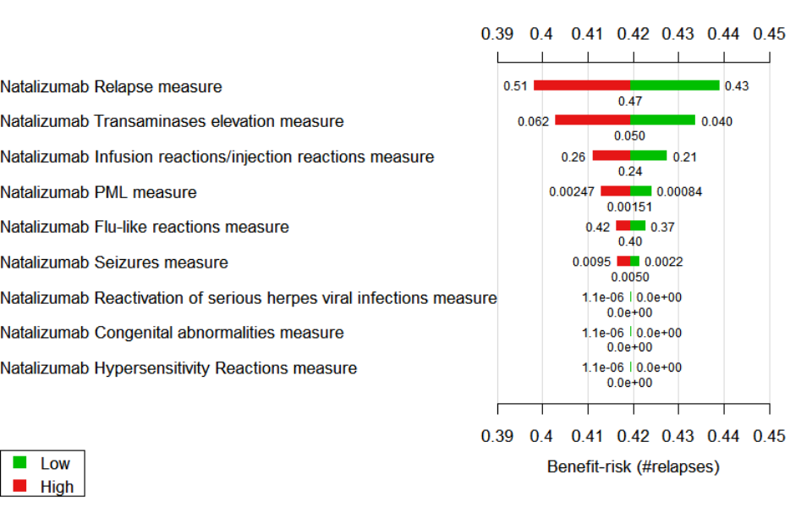This screenshot has height=508, width=812.
Task: Select the Natalizumab Hypersensitivity Reactions measure label
Action: tap(178, 368)
